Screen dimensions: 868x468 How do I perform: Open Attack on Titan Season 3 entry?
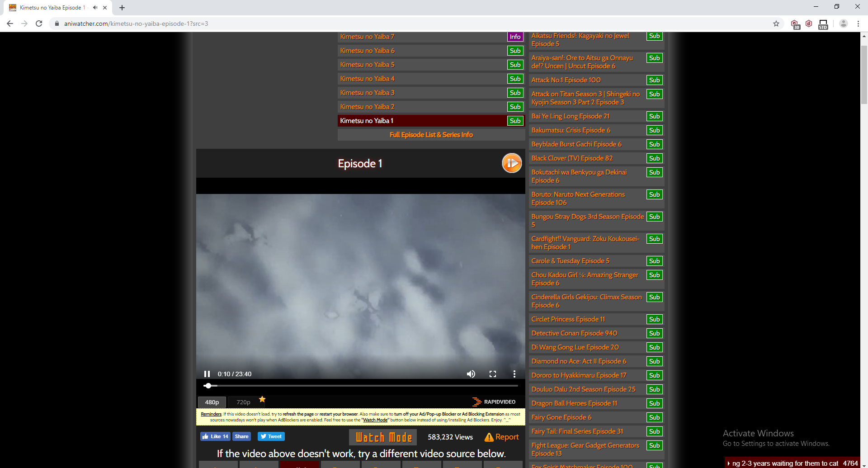tap(585, 98)
